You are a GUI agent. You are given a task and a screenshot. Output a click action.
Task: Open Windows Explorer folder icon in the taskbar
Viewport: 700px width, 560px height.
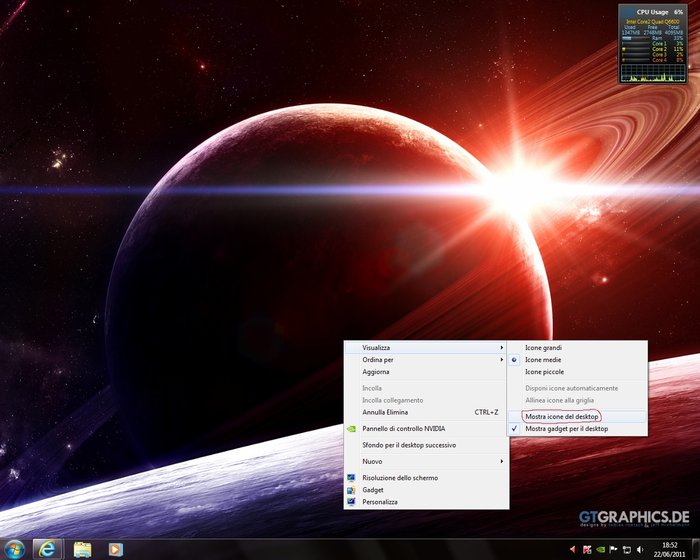click(x=83, y=549)
